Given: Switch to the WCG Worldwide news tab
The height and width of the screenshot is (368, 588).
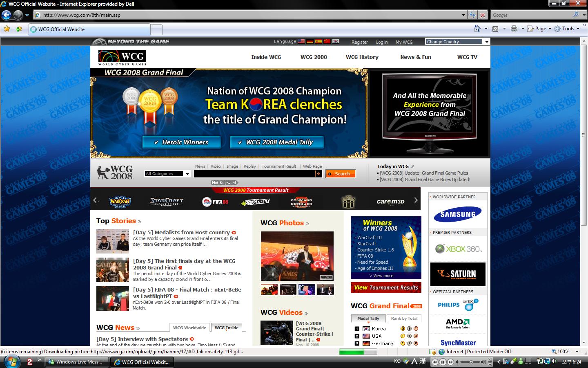Looking at the screenshot, I should (x=190, y=328).
